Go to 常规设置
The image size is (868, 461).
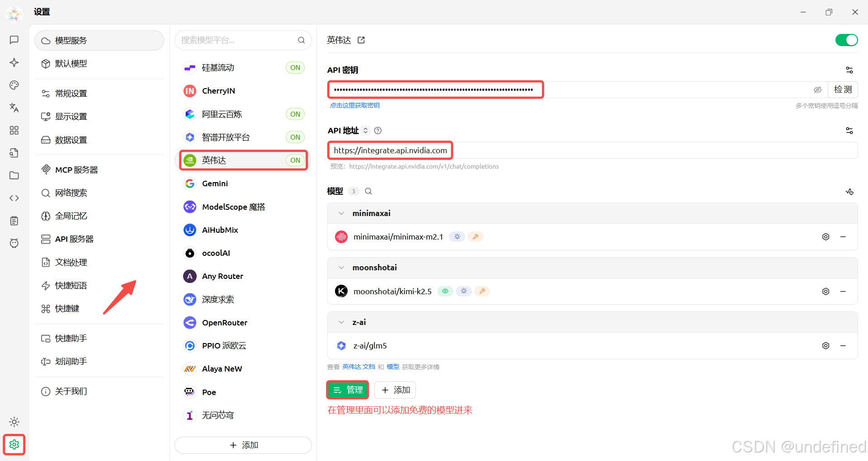tap(99, 94)
